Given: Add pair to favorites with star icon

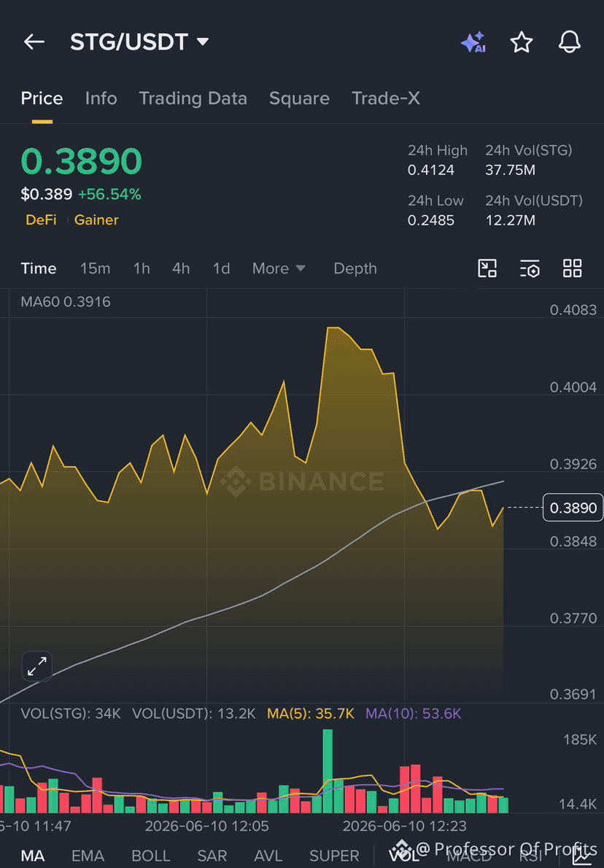Looking at the screenshot, I should [521, 42].
